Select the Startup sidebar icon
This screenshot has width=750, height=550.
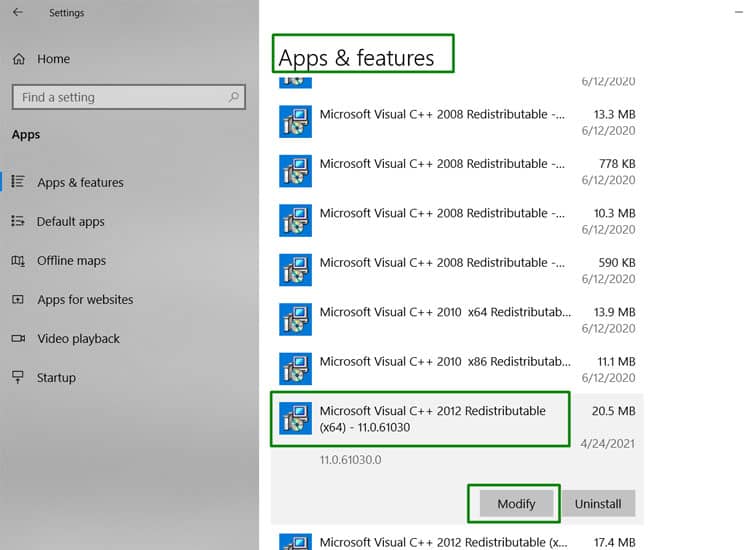tap(18, 377)
